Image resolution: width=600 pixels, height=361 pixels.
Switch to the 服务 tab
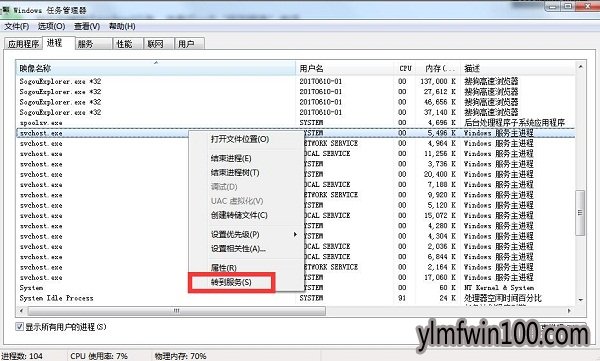tap(93, 44)
